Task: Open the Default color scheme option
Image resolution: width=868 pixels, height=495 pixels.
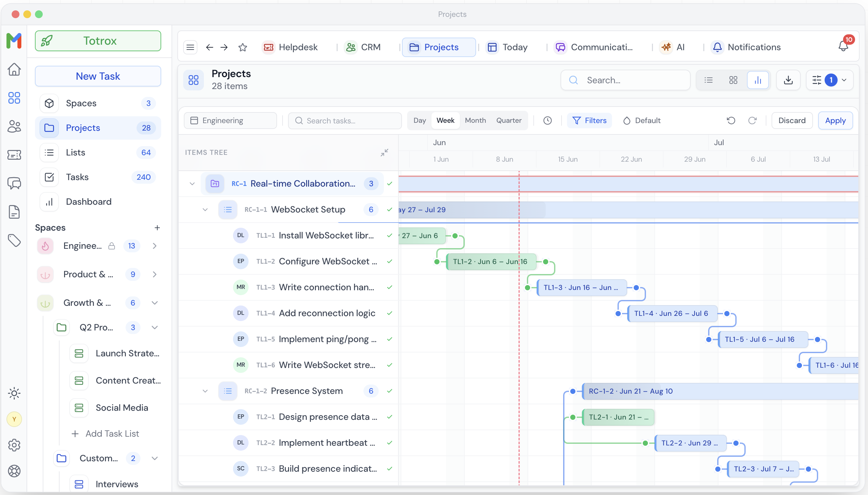Action: click(642, 121)
